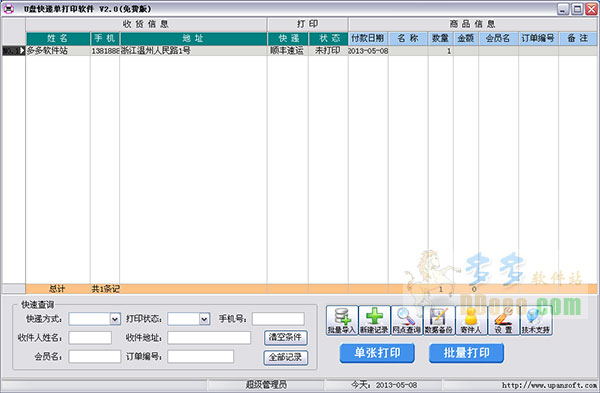Screen dimensions: 600x393
Task: Open the http://www.upansoft.com link
Action: 549,385
